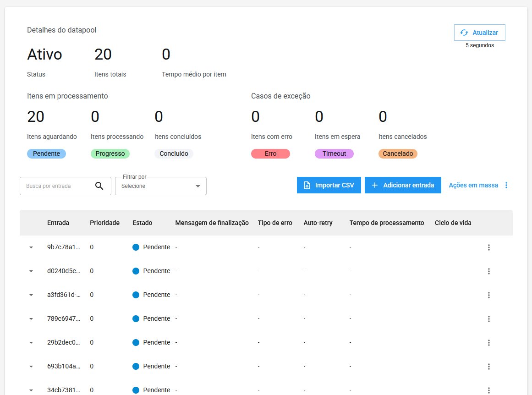Open the Filtrar por dropdown
The width and height of the screenshot is (532, 395).
tap(160, 186)
